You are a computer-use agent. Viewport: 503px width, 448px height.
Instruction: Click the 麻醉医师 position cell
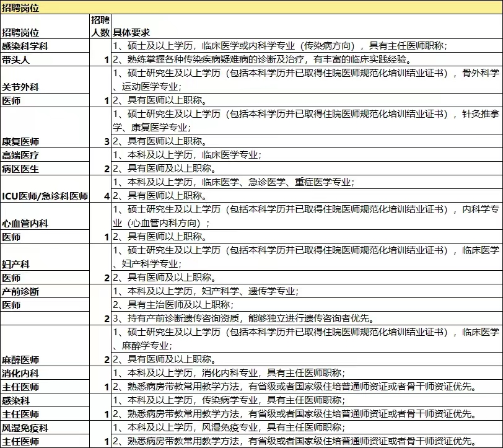click(x=20, y=359)
